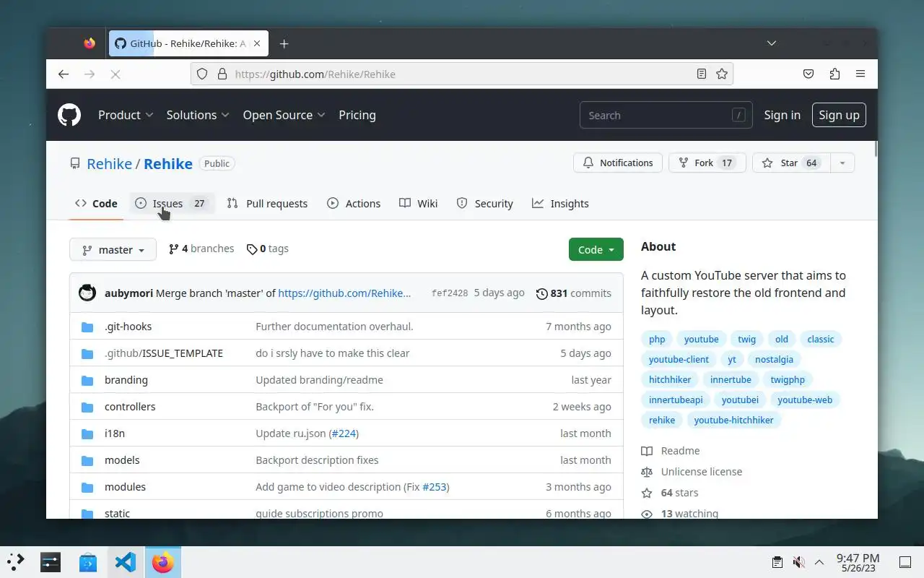924x578 pixels.
Task: Expand hidden system tray icons arrow
Action: tap(819, 562)
